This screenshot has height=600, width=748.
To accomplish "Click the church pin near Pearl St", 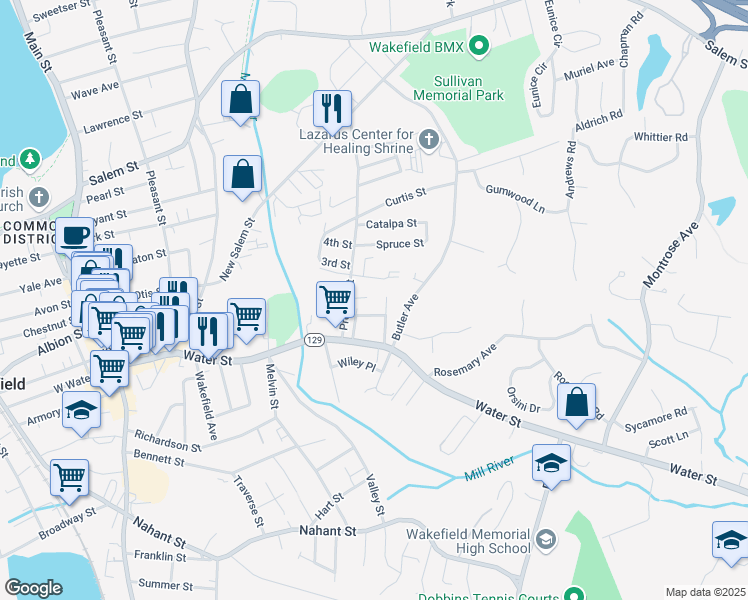I will pos(39,197).
